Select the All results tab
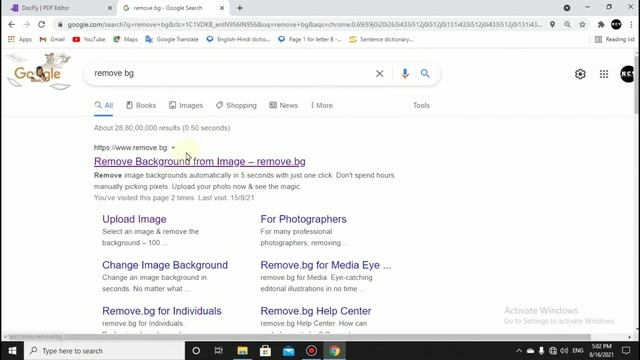This screenshot has height=360, width=640. coord(103,105)
